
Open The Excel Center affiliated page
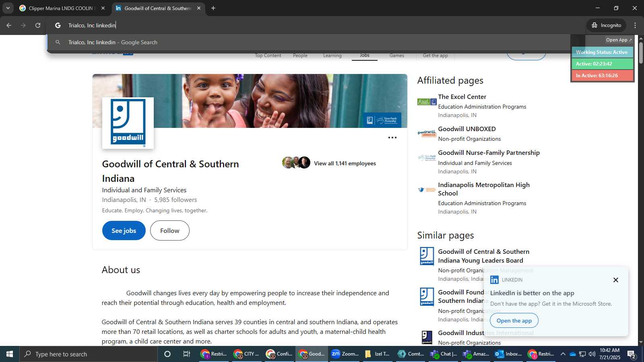coord(462,97)
